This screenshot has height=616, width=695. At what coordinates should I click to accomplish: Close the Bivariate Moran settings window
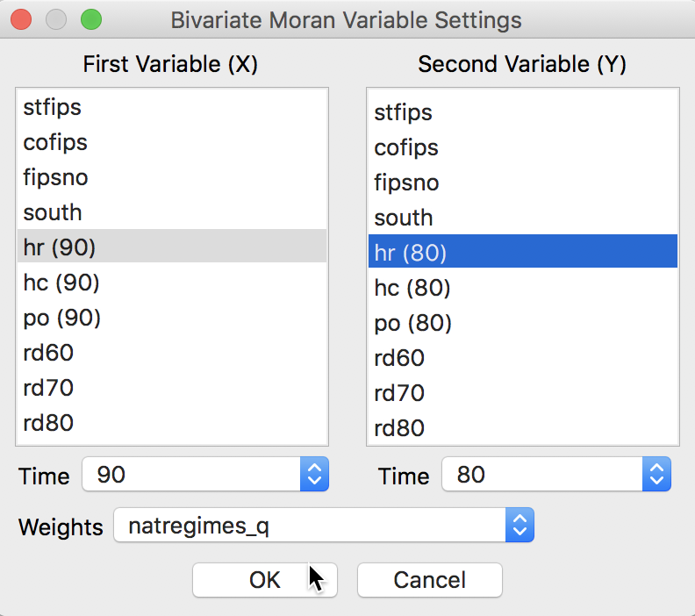(22, 19)
